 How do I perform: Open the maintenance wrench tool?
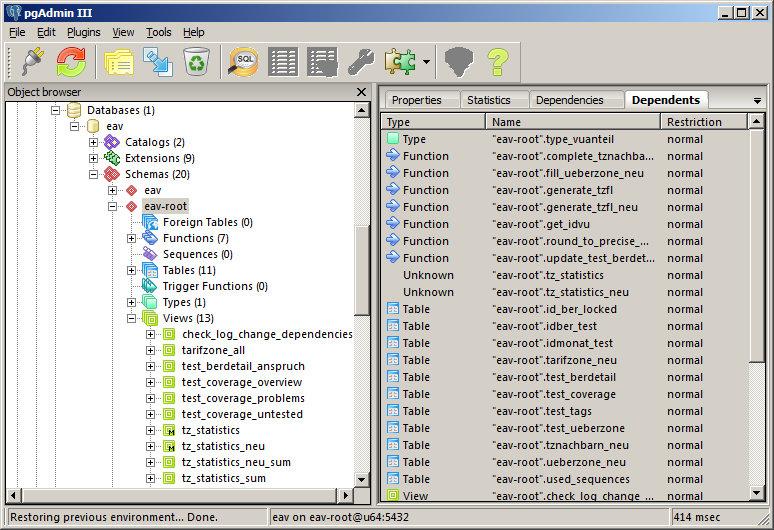(360, 62)
